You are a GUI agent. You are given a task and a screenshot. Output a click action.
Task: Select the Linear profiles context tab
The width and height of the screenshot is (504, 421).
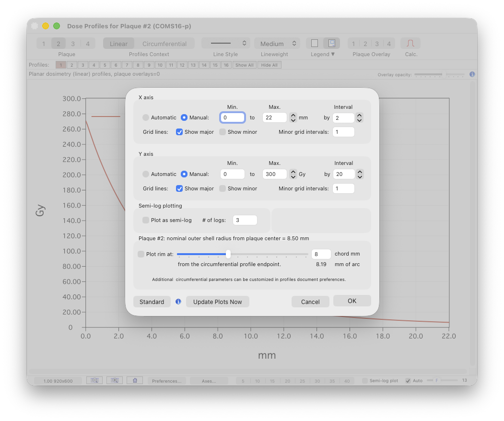coord(118,44)
